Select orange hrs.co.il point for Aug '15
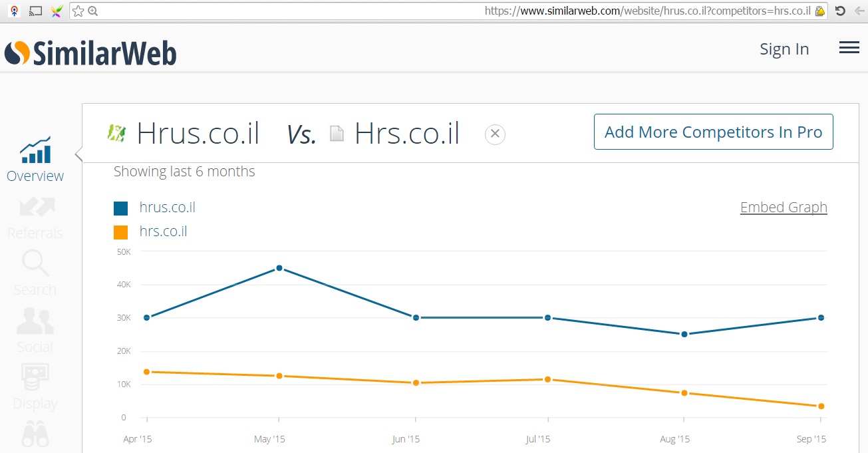 (684, 392)
